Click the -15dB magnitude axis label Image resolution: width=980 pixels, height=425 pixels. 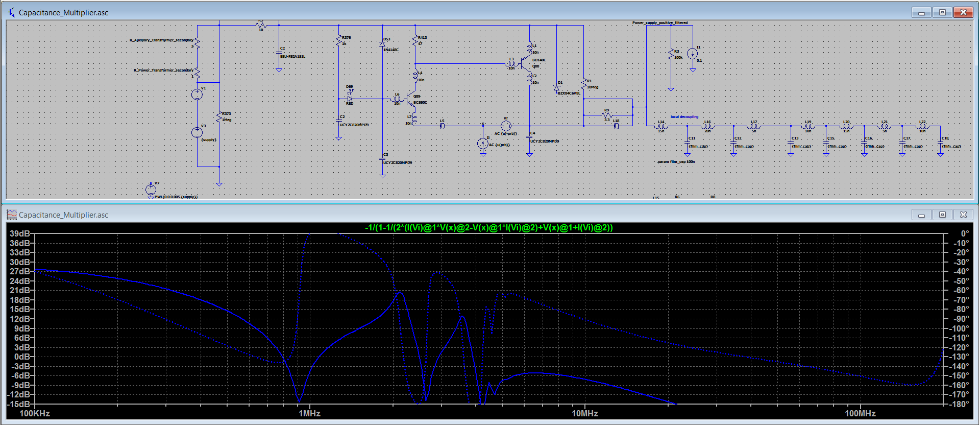pos(19,404)
